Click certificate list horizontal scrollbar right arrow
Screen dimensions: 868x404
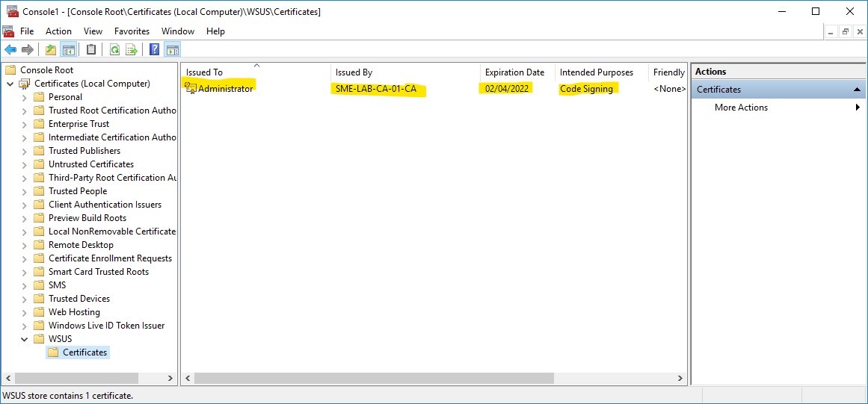[x=680, y=379]
